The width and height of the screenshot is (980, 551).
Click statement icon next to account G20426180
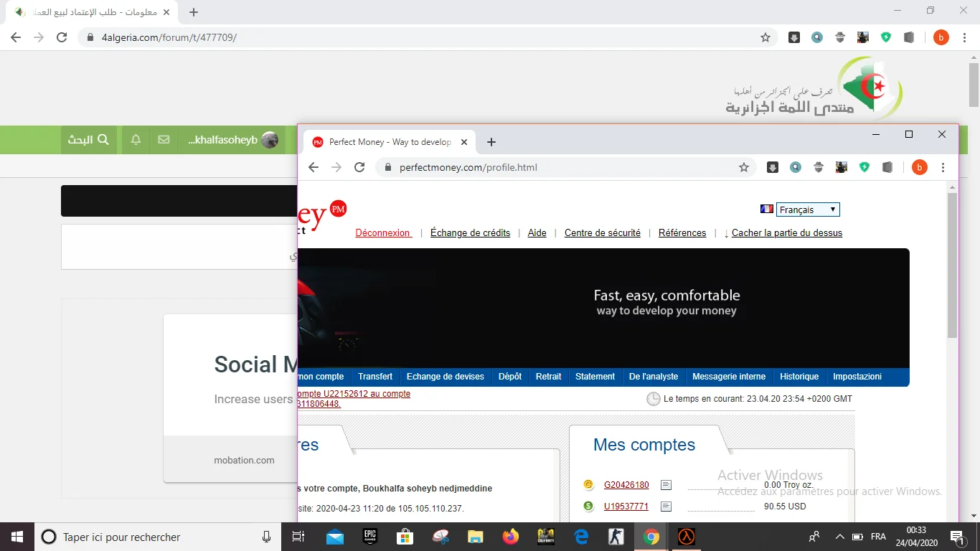tap(666, 485)
